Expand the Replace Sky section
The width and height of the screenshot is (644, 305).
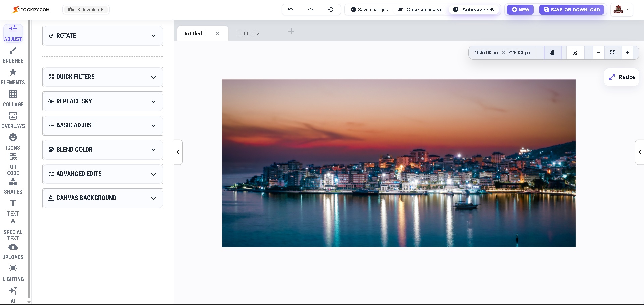coord(103,101)
